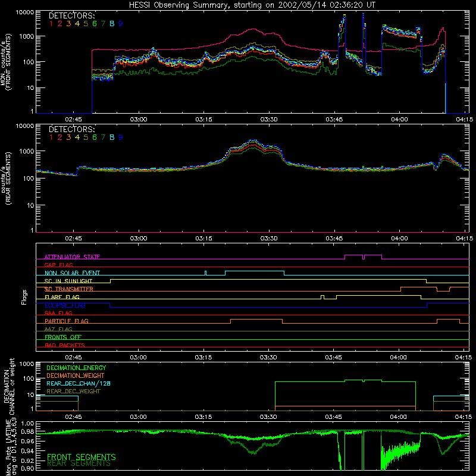476x476 pixels.
Task: Click the 0.90 tick on livetime axis
Action: (x=27, y=468)
